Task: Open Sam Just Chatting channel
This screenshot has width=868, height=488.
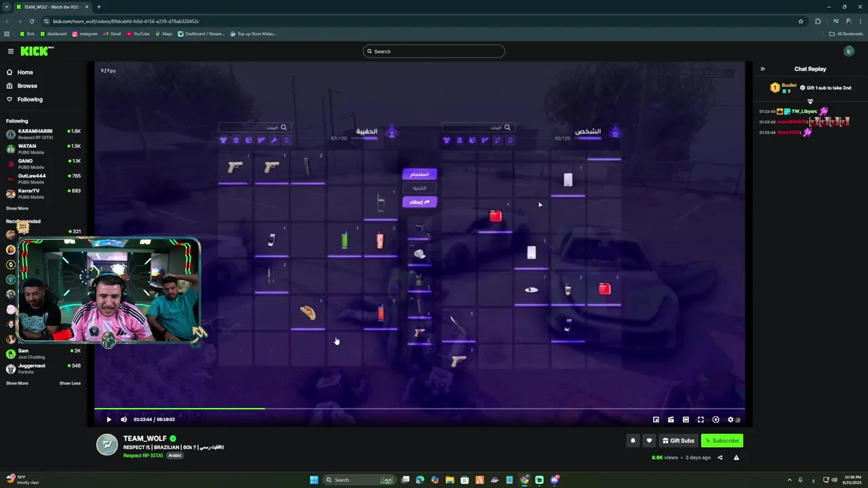Action: pos(43,353)
